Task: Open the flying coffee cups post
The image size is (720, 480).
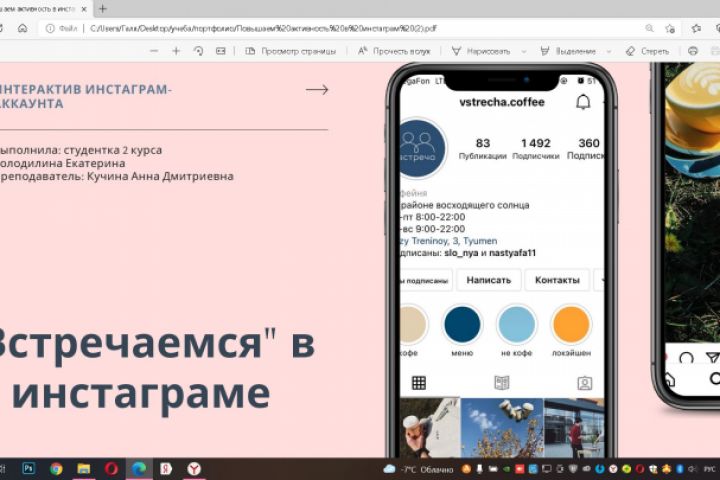Action: click(x=502, y=428)
